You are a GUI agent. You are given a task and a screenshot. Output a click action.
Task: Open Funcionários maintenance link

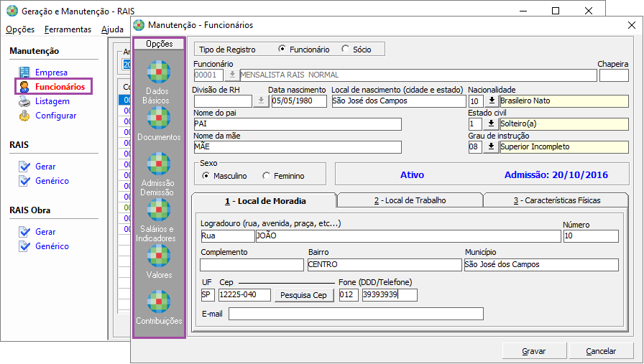point(60,87)
